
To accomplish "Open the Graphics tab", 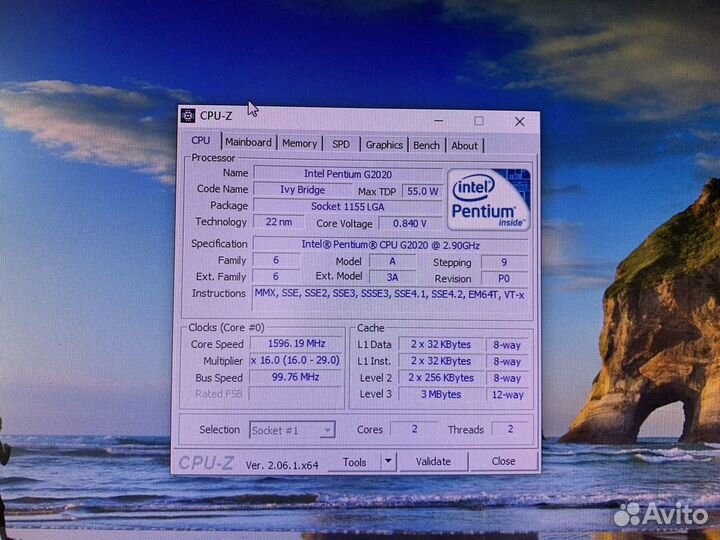I will 384,145.
